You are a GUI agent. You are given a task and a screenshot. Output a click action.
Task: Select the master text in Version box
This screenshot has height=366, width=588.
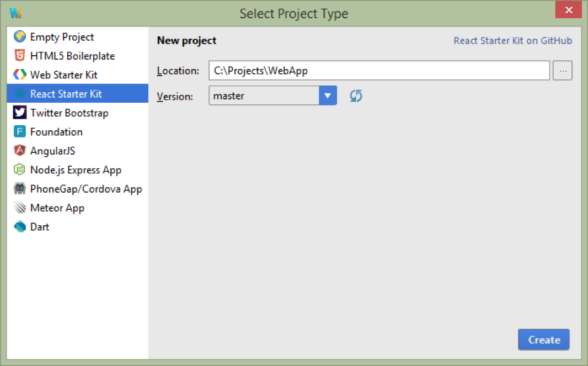(228, 95)
